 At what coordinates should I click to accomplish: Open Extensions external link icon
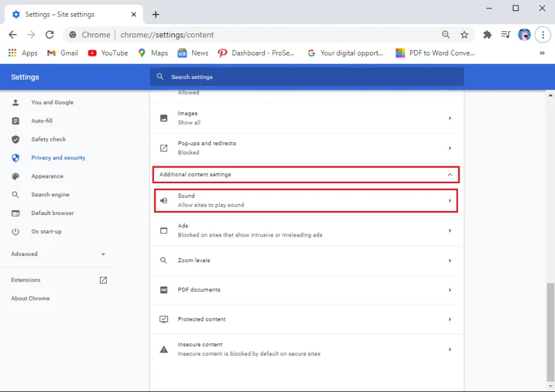click(103, 280)
